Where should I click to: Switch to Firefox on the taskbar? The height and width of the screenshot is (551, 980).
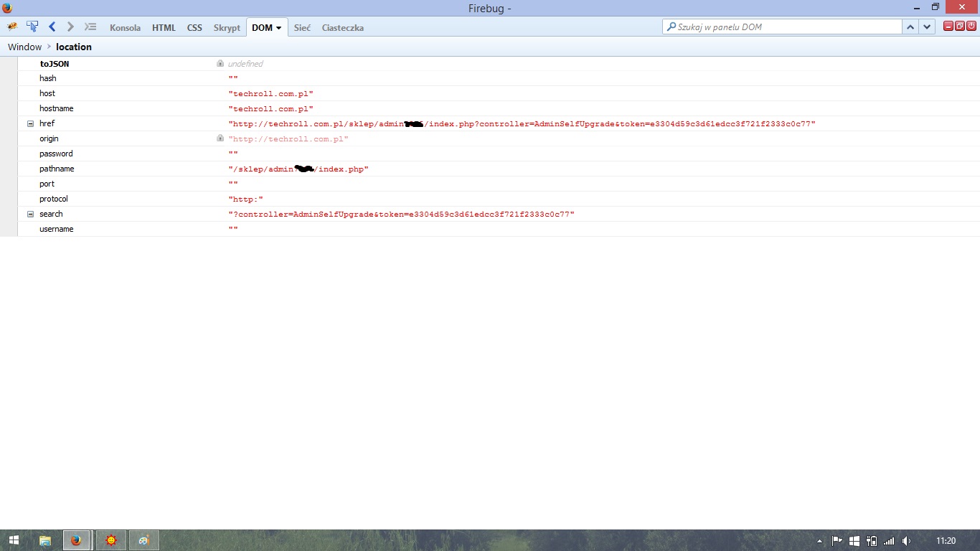pyautogui.click(x=77, y=540)
